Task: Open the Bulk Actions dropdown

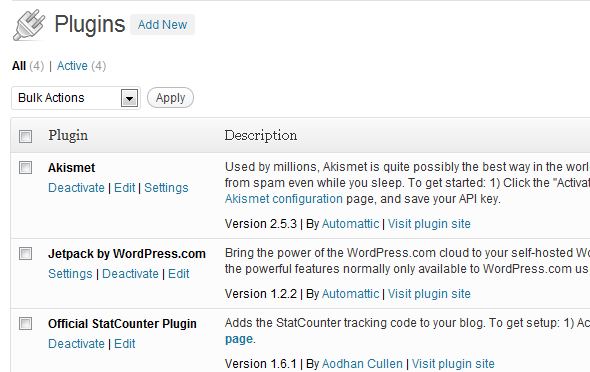Action: 76,98
